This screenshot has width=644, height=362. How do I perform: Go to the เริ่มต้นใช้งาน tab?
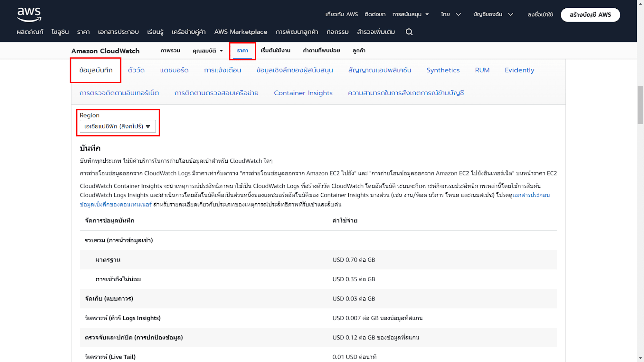tap(275, 51)
